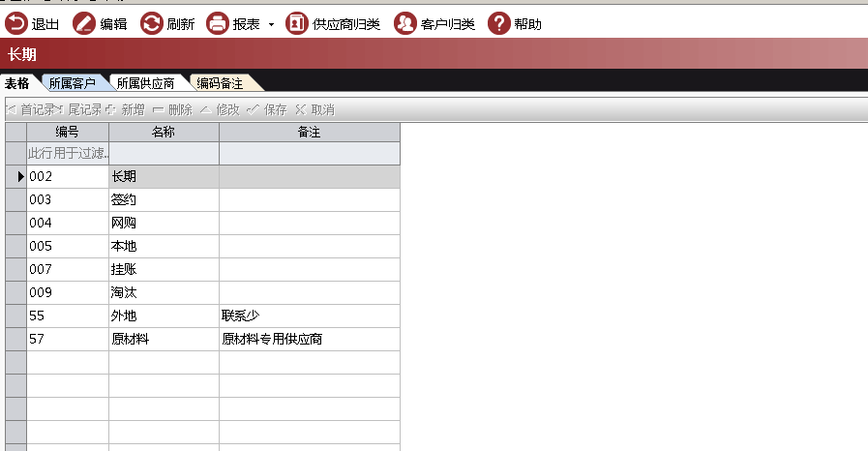Select cell 005 in 编号 column
The height and width of the screenshot is (451, 868).
tap(68, 246)
